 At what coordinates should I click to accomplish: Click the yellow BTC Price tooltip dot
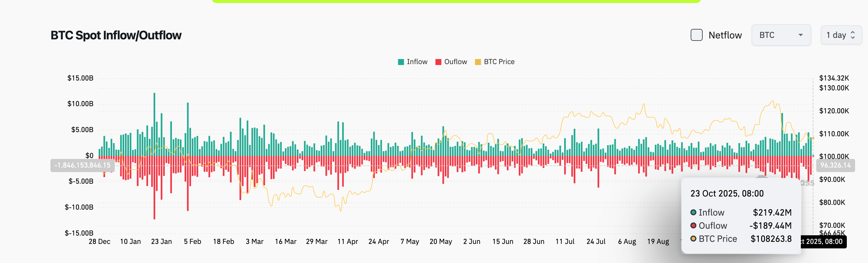[693, 239]
